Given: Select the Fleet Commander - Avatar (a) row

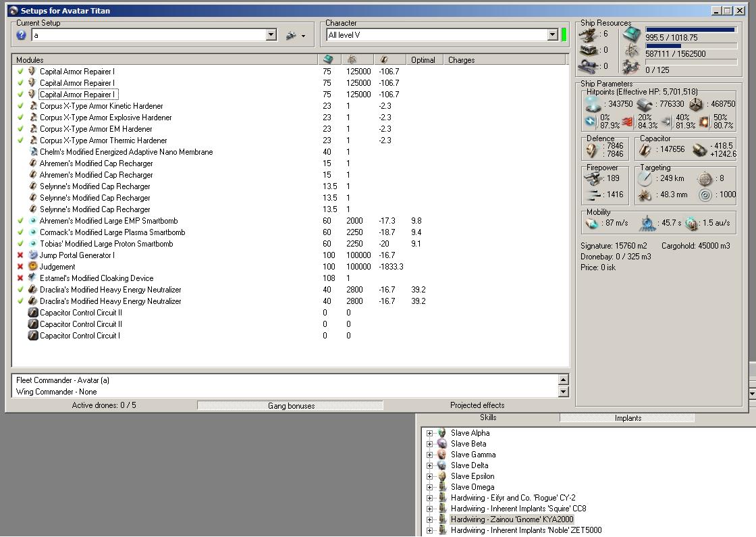Looking at the screenshot, I should point(284,380).
